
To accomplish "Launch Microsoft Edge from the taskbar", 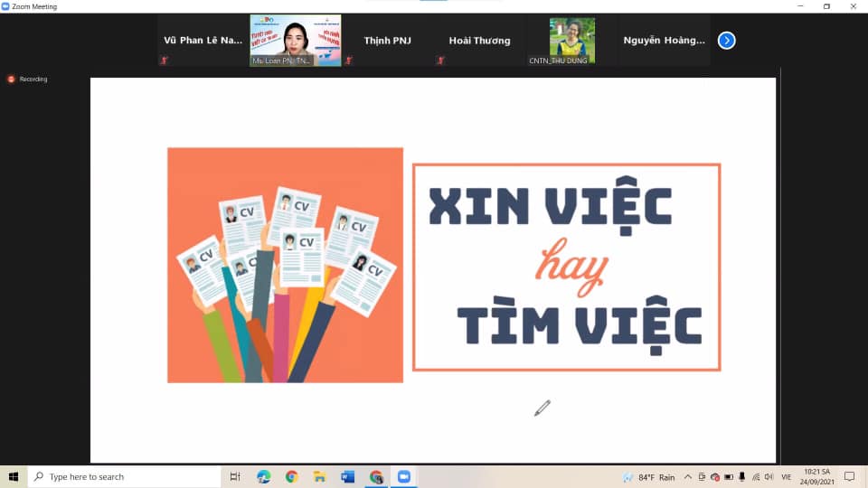I will pos(263,477).
